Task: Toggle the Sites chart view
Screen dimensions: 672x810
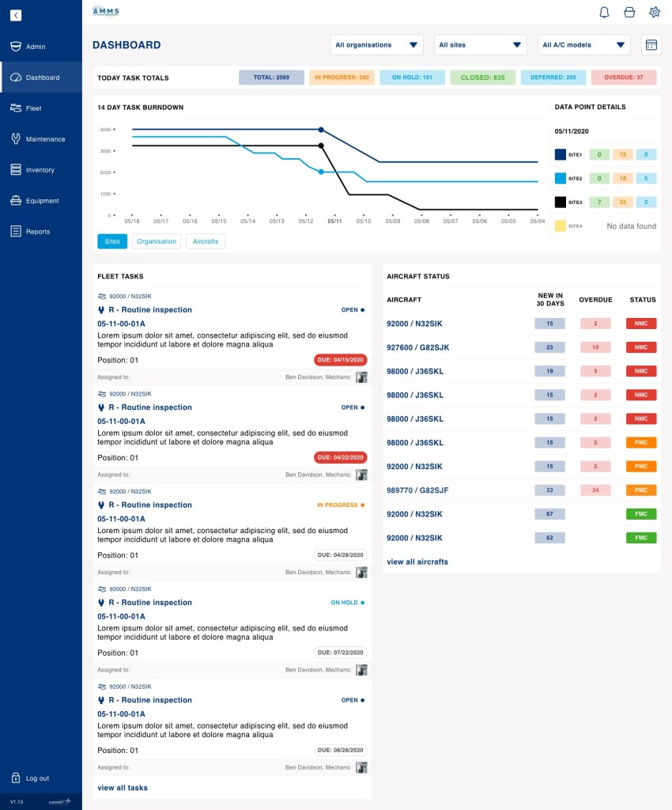Action: [x=112, y=241]
